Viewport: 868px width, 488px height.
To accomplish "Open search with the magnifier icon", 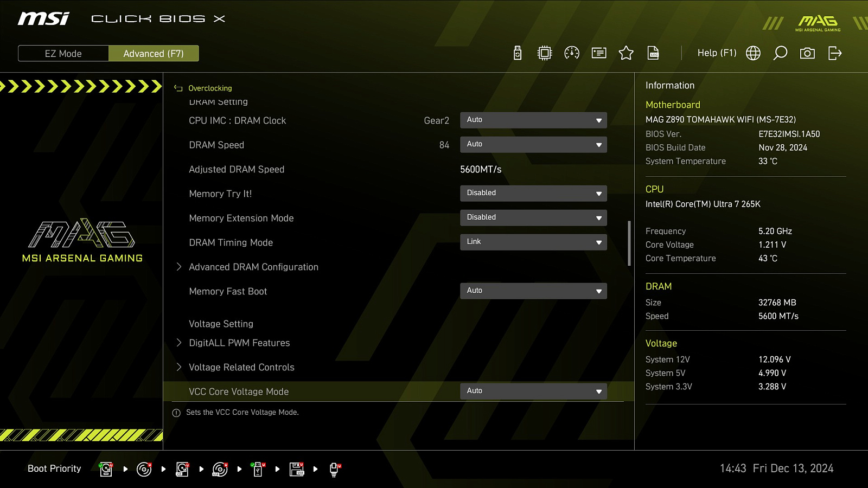I will [780, 53].
